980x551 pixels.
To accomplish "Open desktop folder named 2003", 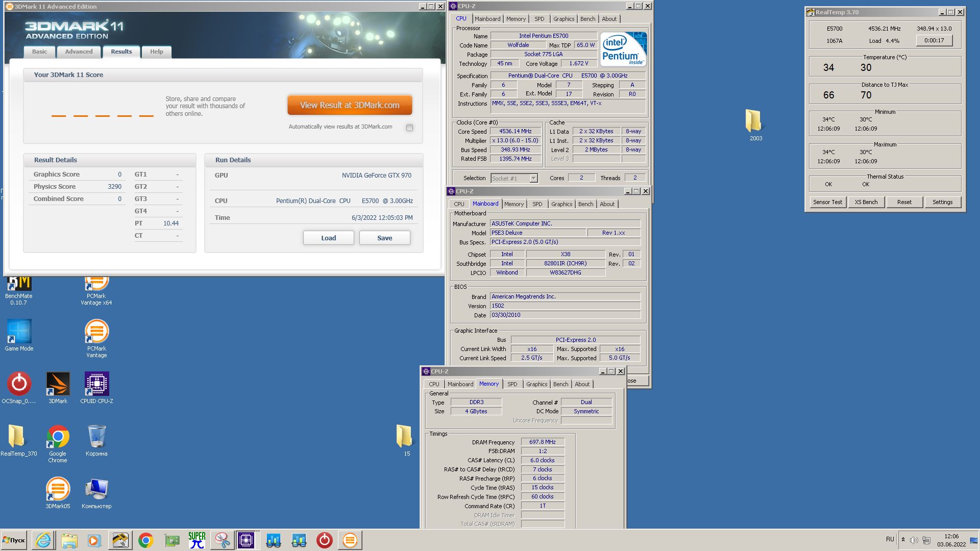I will point(754,125).
